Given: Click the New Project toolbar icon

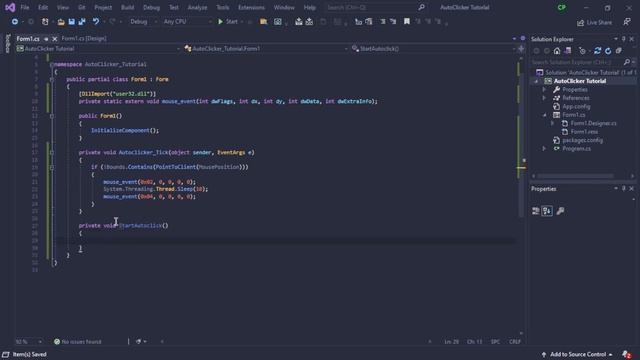Looking at the screenshot, I should 45,22.
